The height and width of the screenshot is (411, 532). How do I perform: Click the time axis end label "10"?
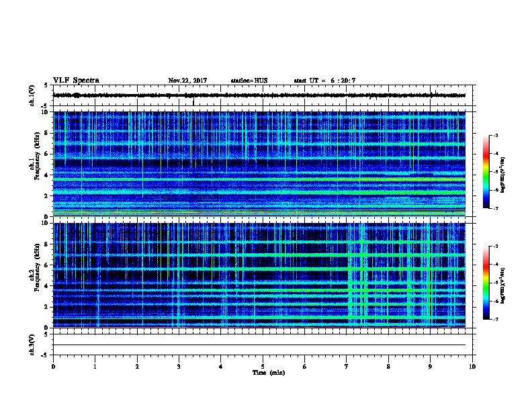tap(472, 367)
